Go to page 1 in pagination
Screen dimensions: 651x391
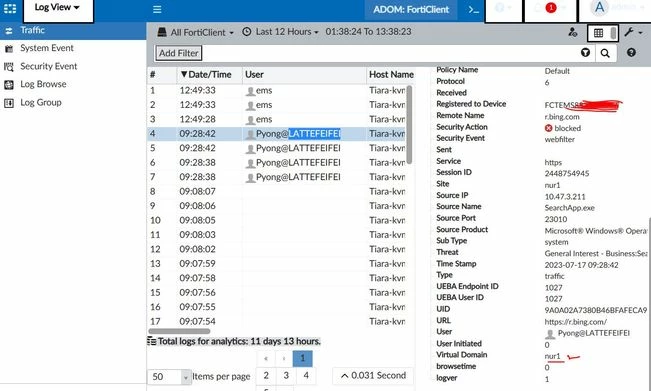point(303,358)
